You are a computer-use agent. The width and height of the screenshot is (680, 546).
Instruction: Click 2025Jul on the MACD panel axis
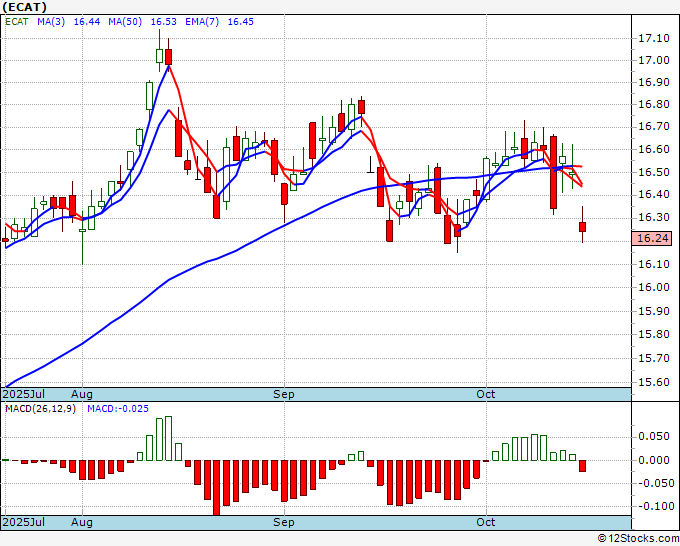[24, 522]
